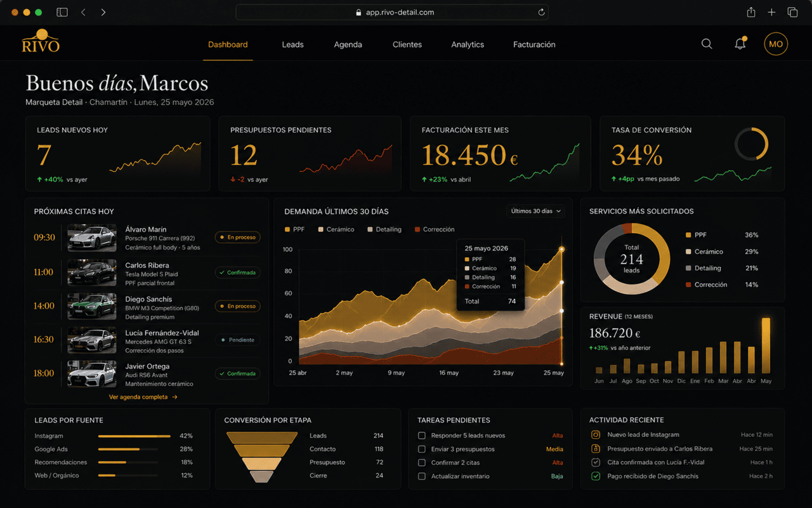The width and height of the screenshot is (812, 508).
Task: Click the browser address bar
Action: coord(392,12)
